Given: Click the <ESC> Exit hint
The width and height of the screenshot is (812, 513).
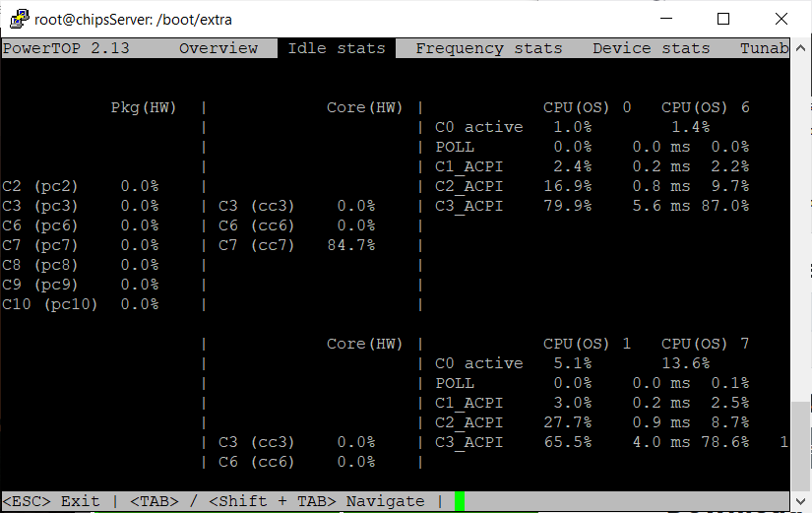Looking at the screenshot, I should (x=51, y=501).
